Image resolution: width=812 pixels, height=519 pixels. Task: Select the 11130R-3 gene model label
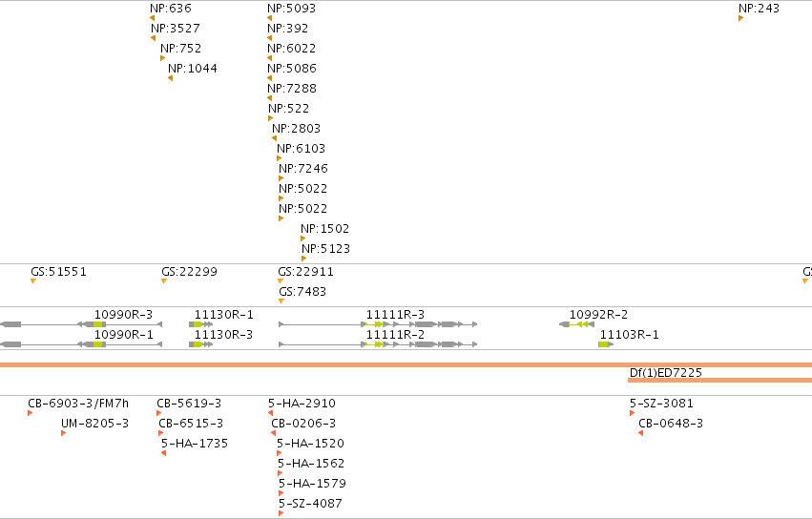223,335
